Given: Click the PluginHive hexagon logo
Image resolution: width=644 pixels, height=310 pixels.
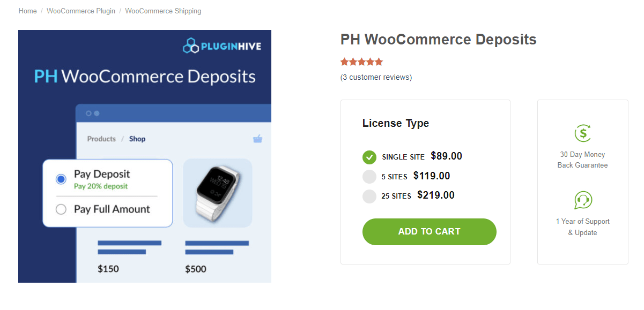Looking at the screenshot, I should (x=190, y=45).
